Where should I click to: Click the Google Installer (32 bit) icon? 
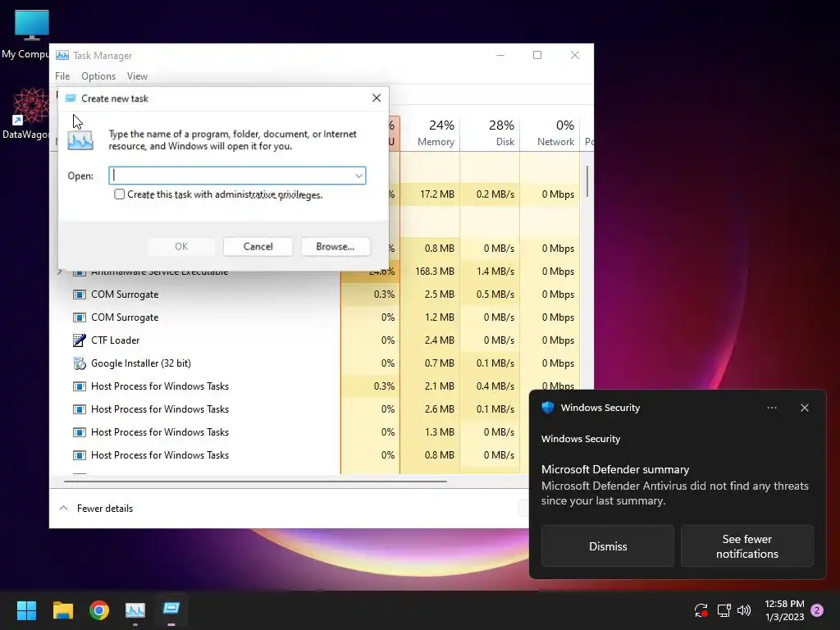(x=80, y=363)
